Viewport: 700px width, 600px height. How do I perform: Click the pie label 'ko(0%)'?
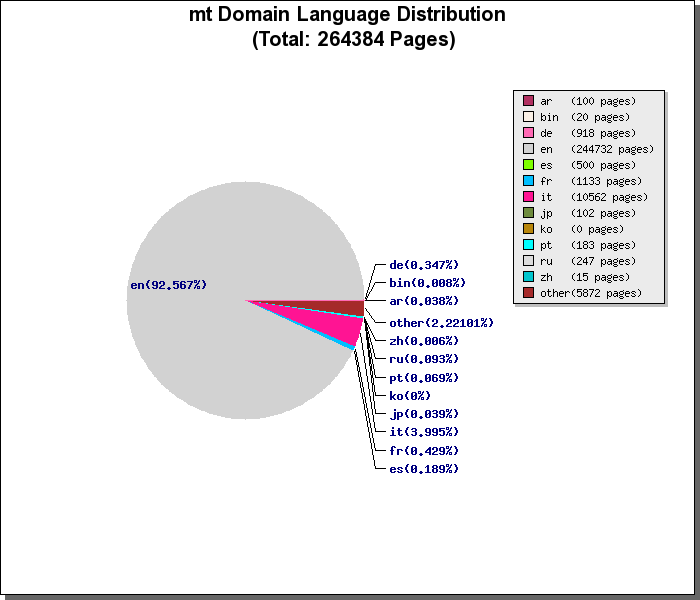410,396
